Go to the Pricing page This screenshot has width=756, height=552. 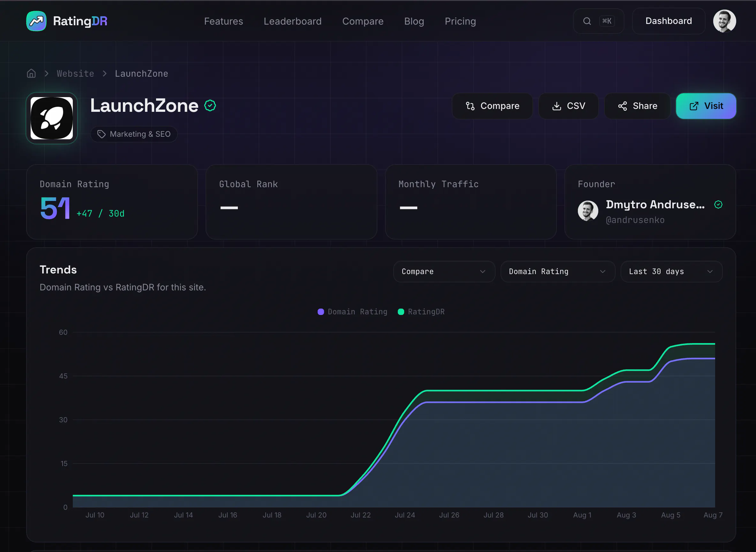click(460, 21)
